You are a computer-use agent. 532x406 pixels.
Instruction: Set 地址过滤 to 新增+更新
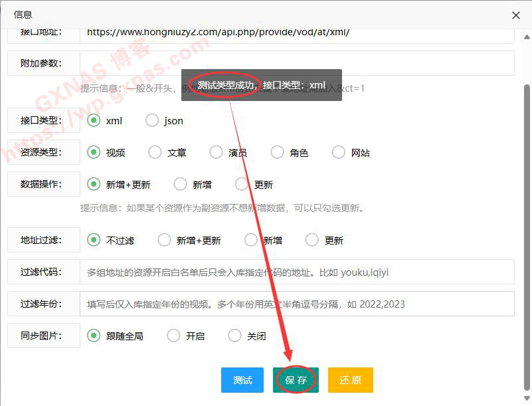165,240
